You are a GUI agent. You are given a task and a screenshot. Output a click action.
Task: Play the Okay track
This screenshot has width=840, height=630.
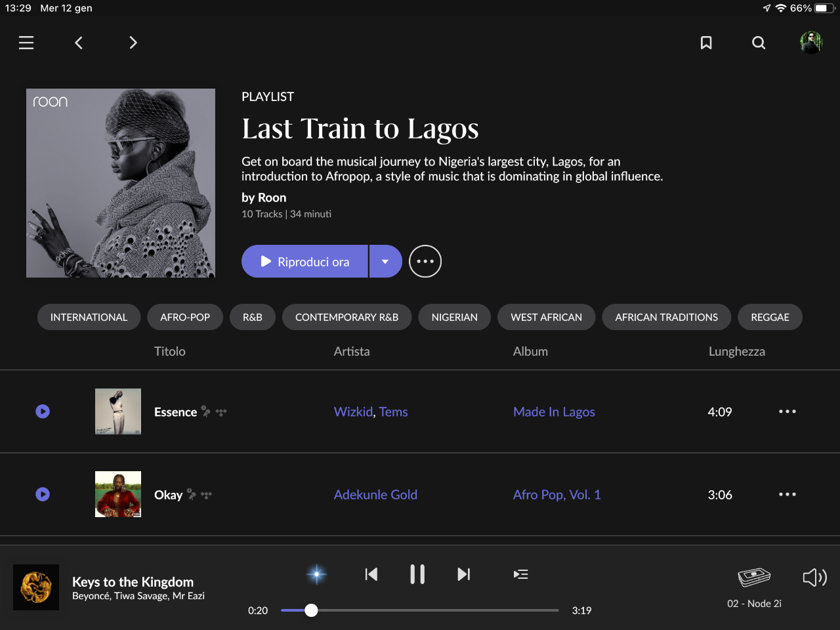click(43, 494)
